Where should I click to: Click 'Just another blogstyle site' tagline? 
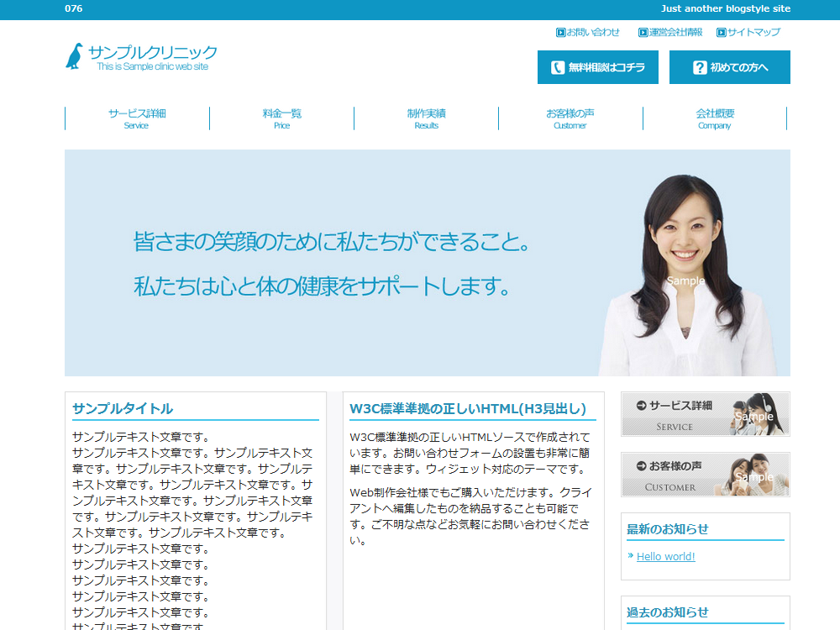[x=726, y=8]
